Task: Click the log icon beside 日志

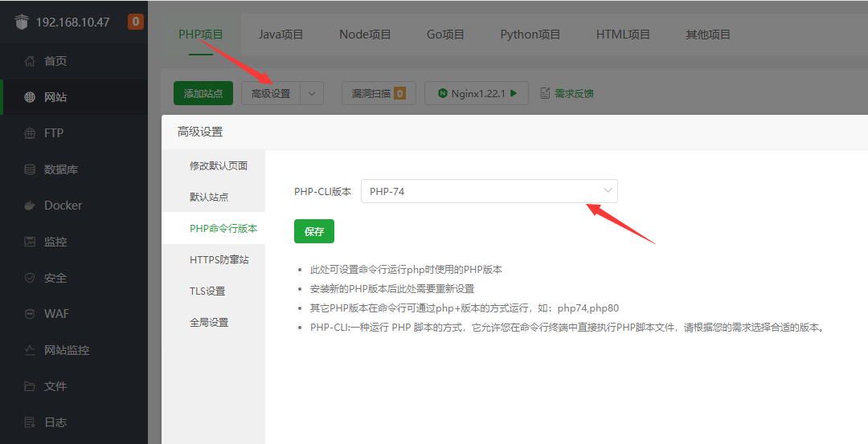Action: (x=30, y=422)
